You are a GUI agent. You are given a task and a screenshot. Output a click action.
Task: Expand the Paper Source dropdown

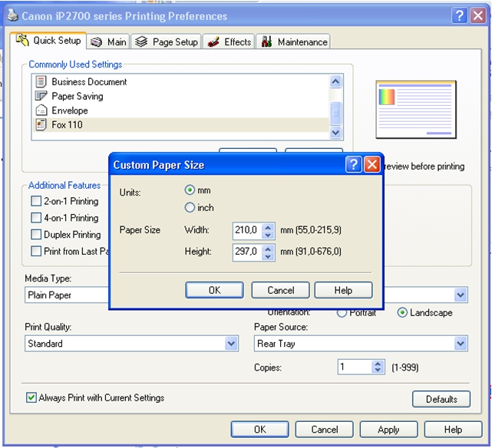461,344
